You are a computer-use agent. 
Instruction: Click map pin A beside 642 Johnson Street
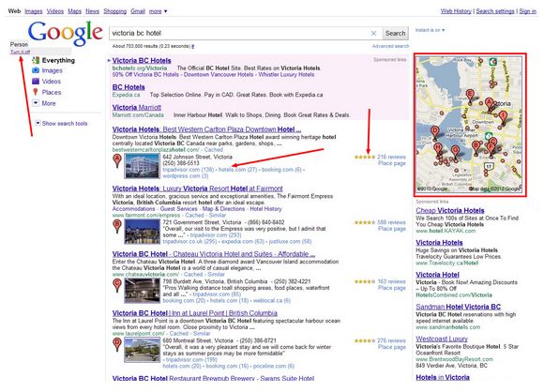(117, 161)
